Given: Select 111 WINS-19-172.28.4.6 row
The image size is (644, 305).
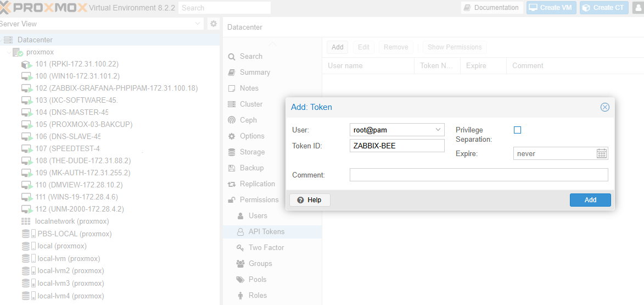Looking at the screenshot, I should [110, 197].
